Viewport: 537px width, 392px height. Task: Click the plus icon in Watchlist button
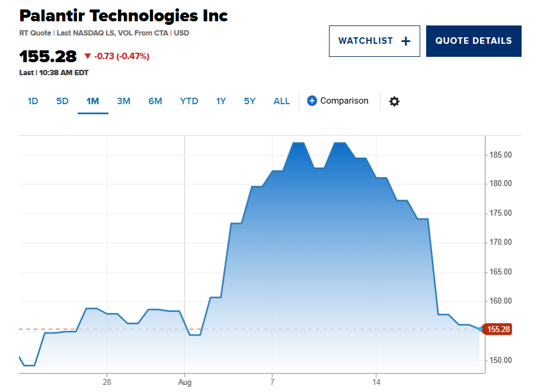point(405,41)
